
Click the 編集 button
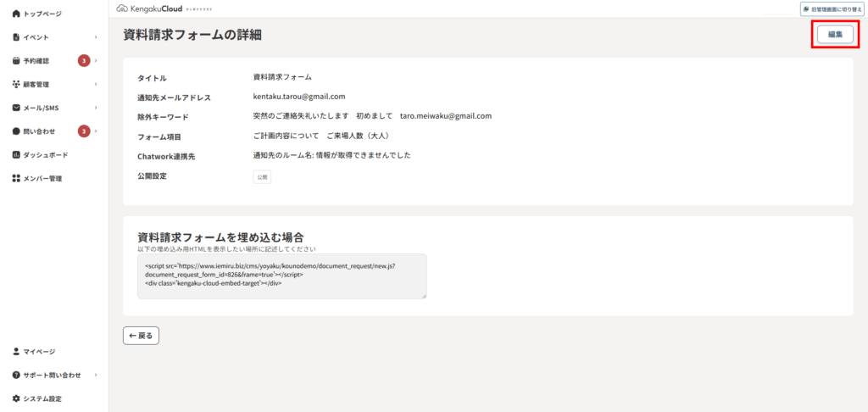coord(835,34)
